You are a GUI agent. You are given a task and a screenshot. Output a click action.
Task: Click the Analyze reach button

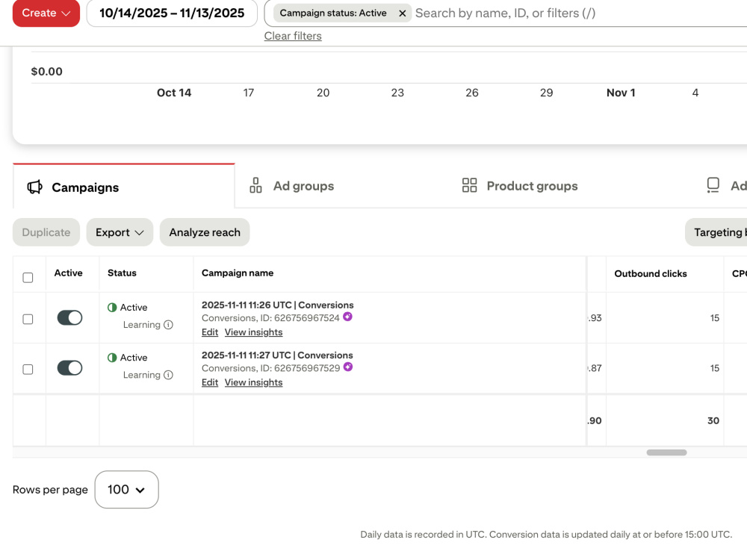[x=205, y=232]
